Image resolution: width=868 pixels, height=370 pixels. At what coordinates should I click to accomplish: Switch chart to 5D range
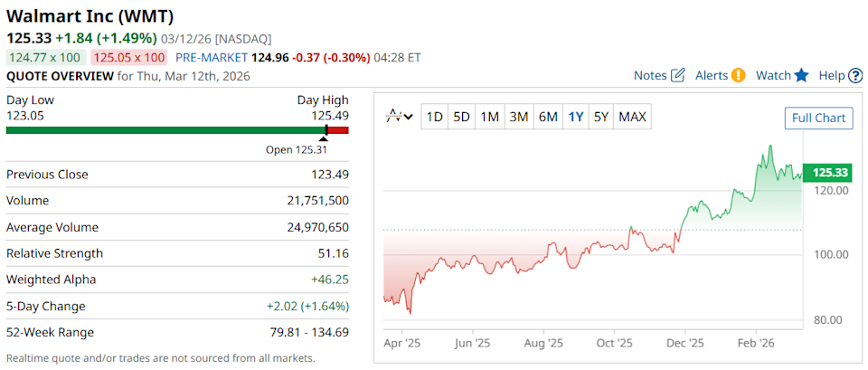pyautogui.click(x=462, y=116)
